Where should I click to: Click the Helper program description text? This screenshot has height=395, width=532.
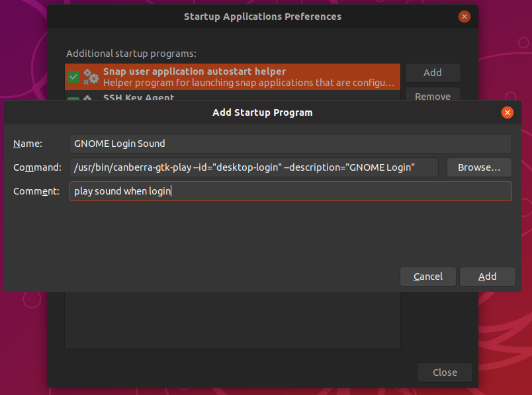pos(249,83)
